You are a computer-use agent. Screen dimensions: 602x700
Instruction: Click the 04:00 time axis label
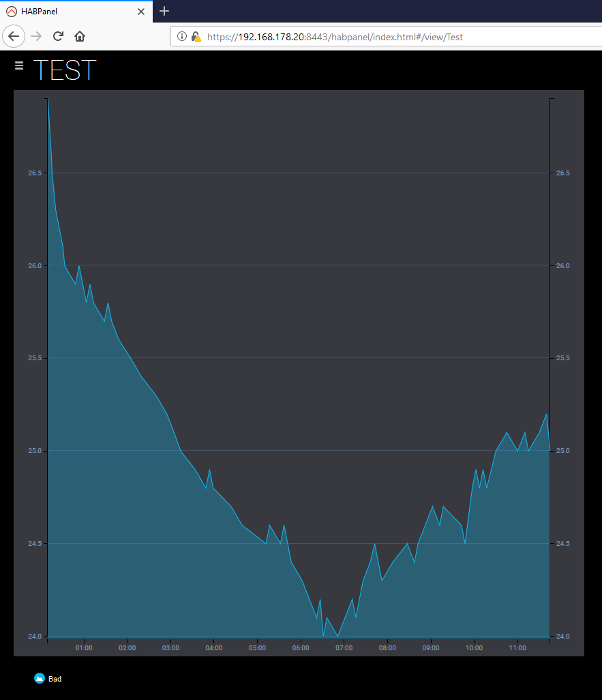click(214, 647)
